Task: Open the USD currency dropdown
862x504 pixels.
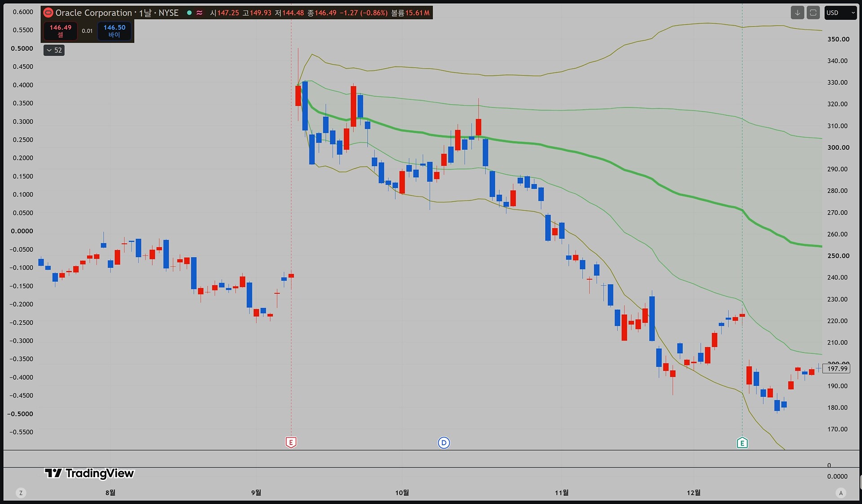Action: 840,13
